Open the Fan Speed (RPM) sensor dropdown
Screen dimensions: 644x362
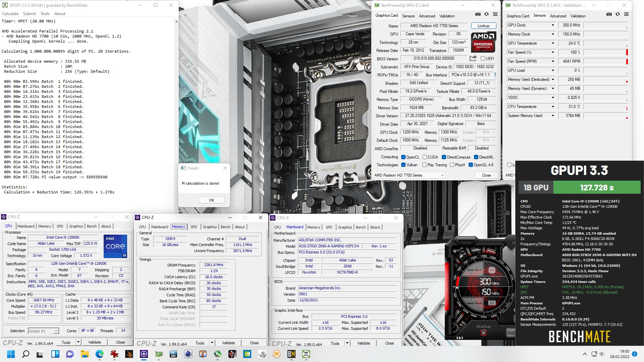coord(553,61)
